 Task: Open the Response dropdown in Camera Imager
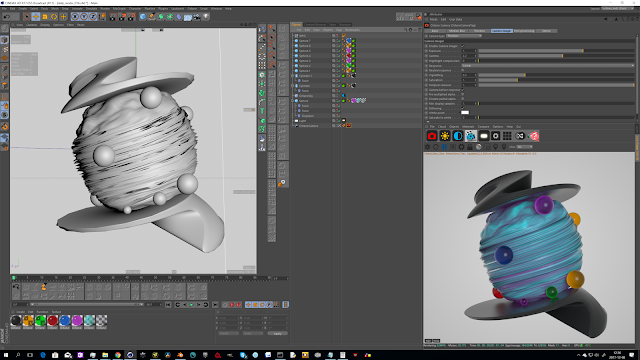click(x=548, y=65)
